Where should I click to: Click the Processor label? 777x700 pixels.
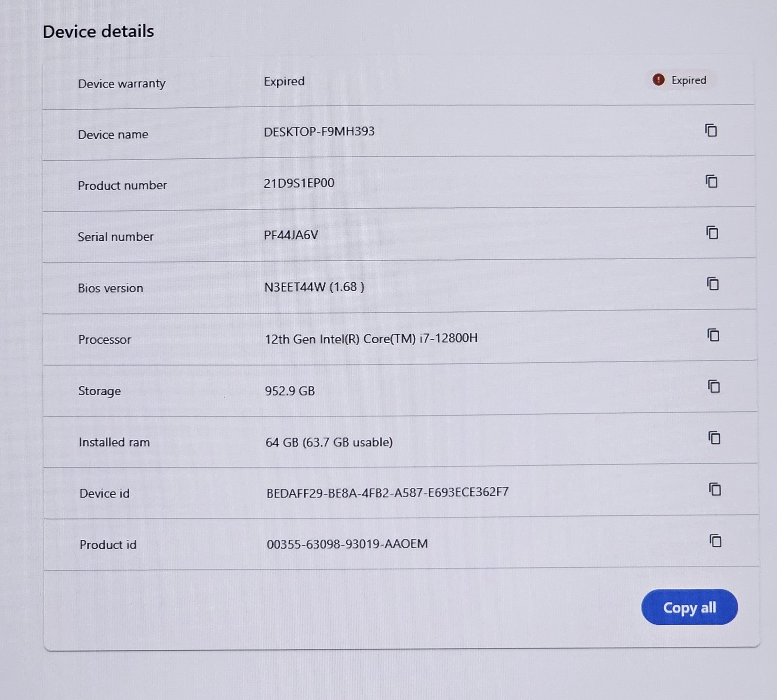click(104, 339)
